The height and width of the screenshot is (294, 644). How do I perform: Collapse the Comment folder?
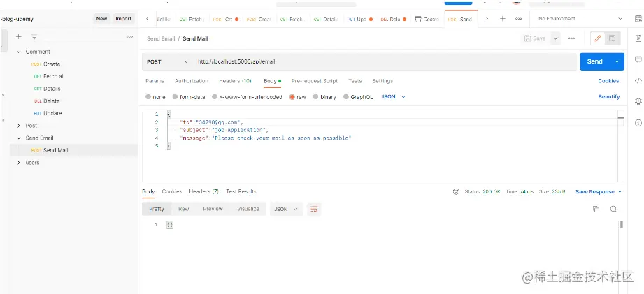coord(18,52)
